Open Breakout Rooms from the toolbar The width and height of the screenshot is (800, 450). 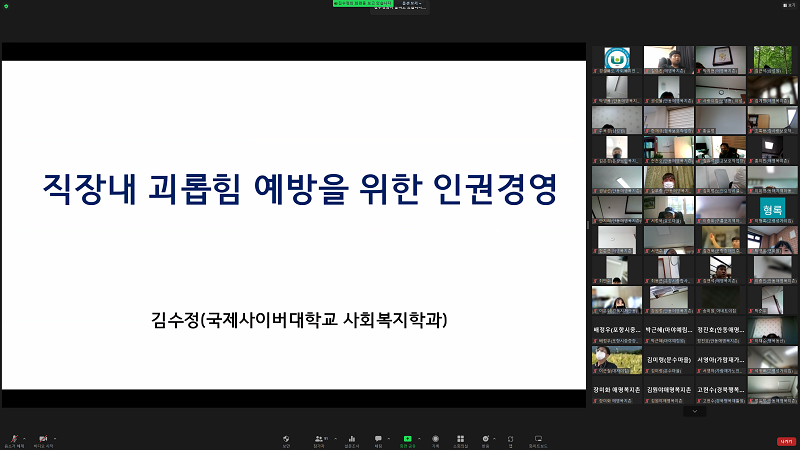pyautogui.click(x=460, y=441)
